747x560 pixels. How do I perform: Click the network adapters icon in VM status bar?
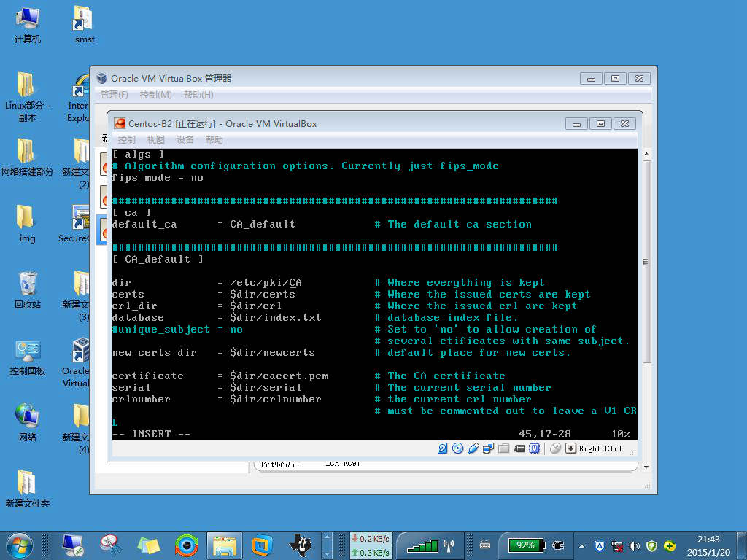[x=488, y=448]
